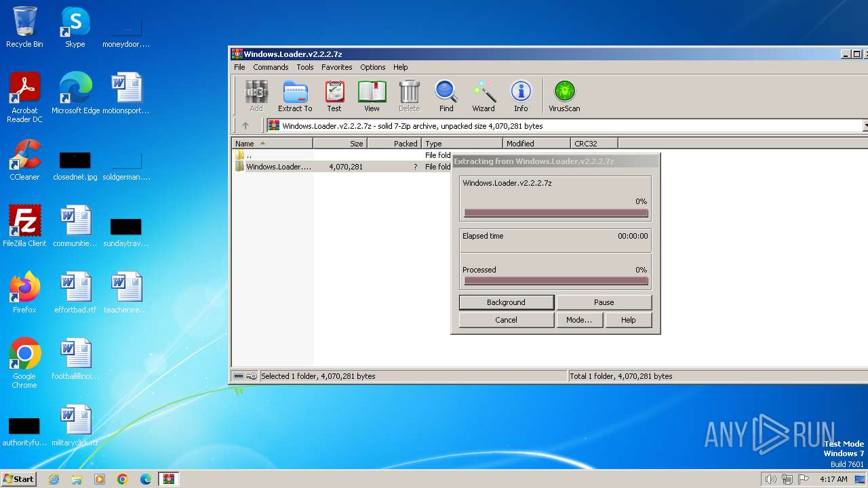Select the parent folder '..' row
The width and height of the screenshot is (868, 488).
(x=342, y=155)
